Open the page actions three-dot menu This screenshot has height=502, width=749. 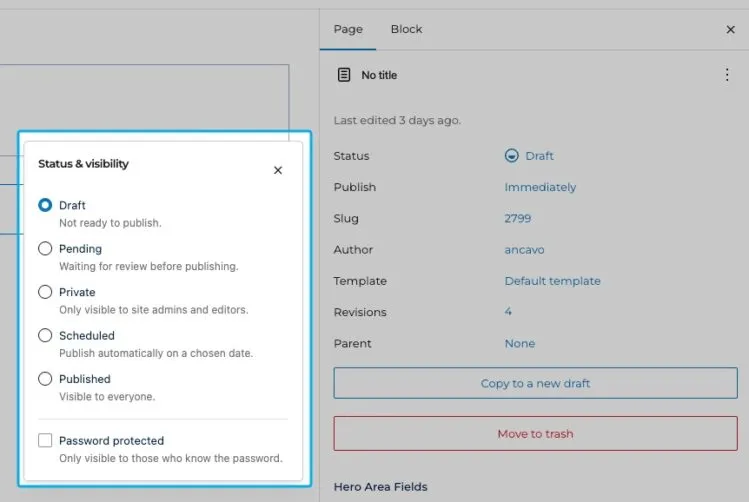[727, 75]
